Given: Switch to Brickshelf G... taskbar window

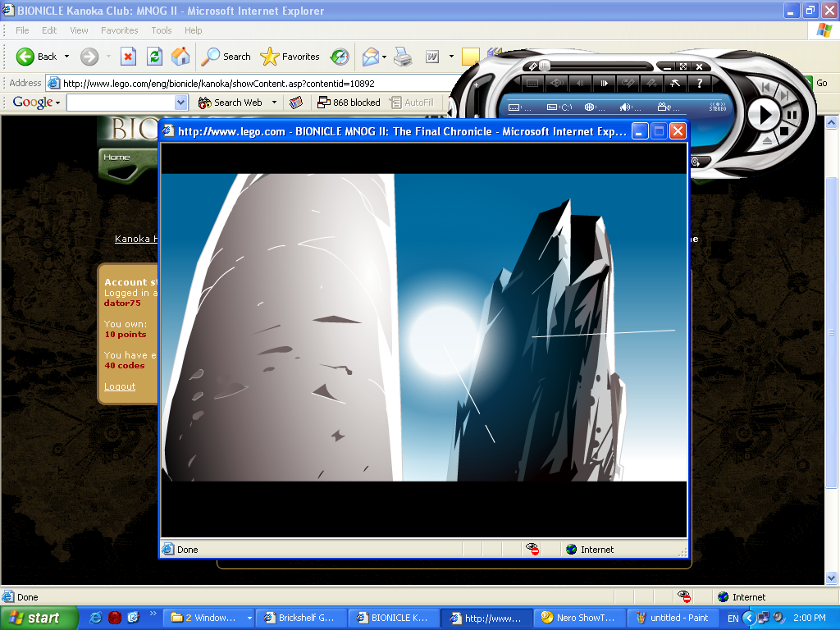Looking at the screenshot, I should coord(301,618).
